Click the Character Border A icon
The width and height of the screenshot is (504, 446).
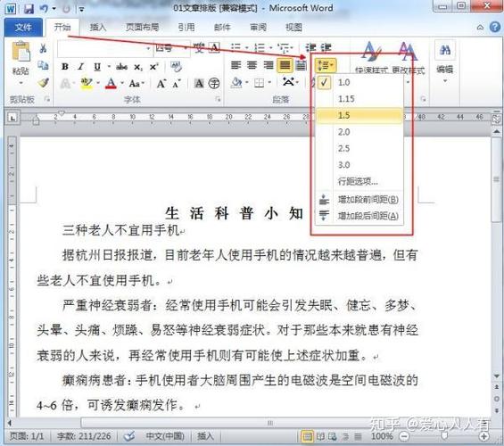pos(215,48)
